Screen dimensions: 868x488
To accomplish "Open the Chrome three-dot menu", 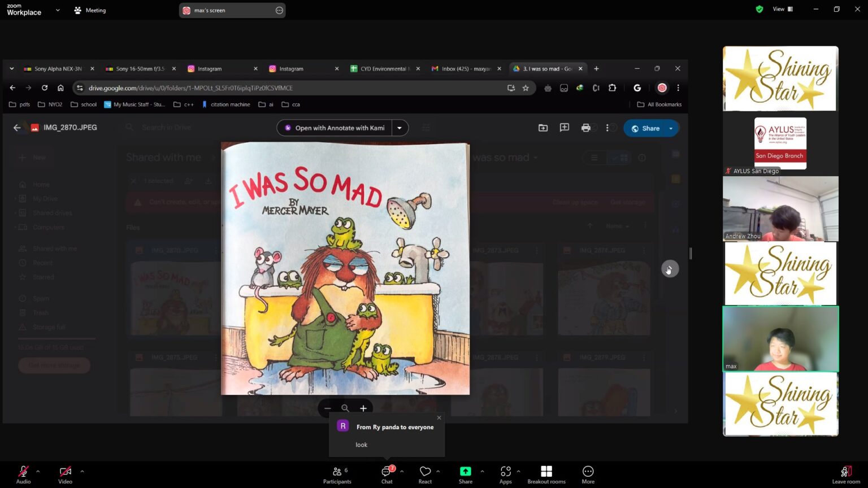I will 678,88.
